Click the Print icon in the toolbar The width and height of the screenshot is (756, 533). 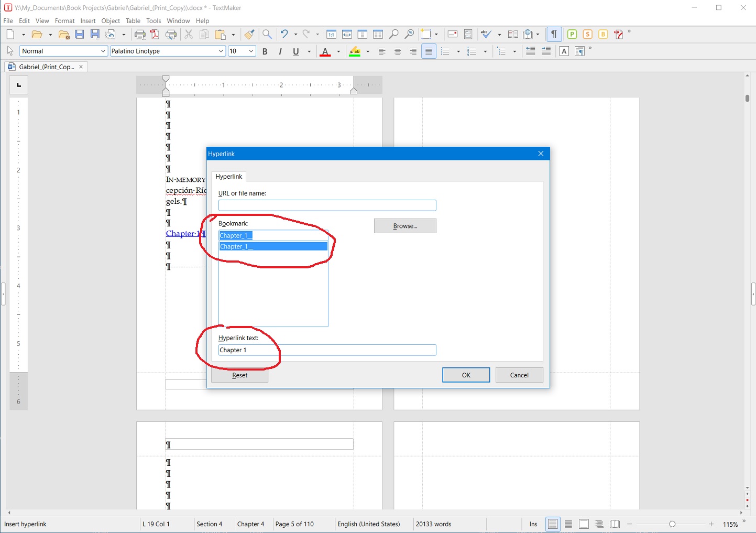pyautogui.click(x=140, y=35)
